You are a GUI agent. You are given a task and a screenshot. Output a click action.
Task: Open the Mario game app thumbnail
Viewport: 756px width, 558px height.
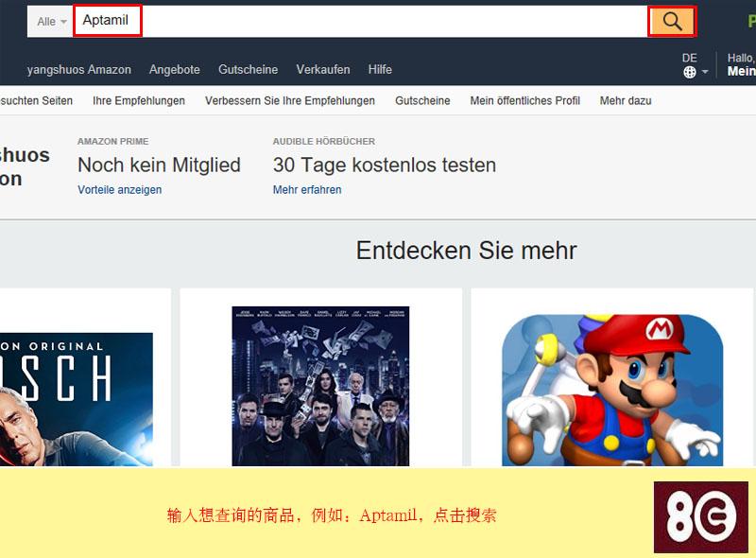pos(612,390)
